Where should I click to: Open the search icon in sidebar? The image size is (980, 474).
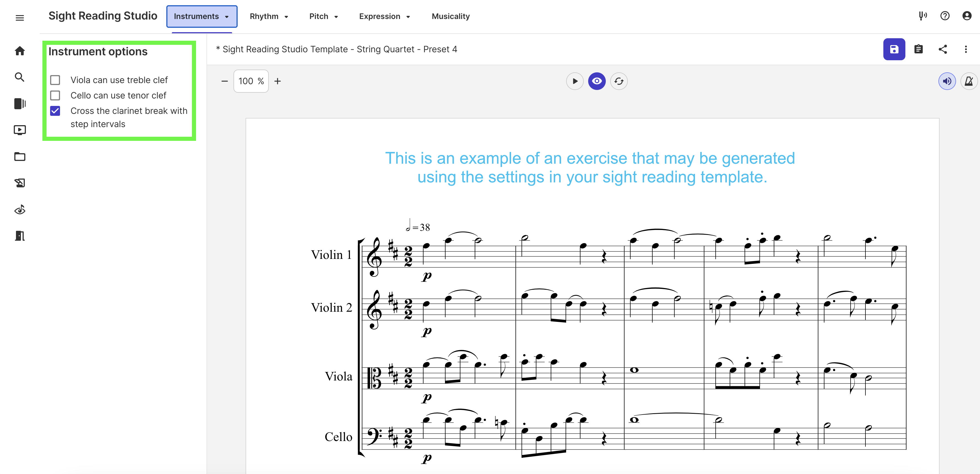click(x=20, y=77)
